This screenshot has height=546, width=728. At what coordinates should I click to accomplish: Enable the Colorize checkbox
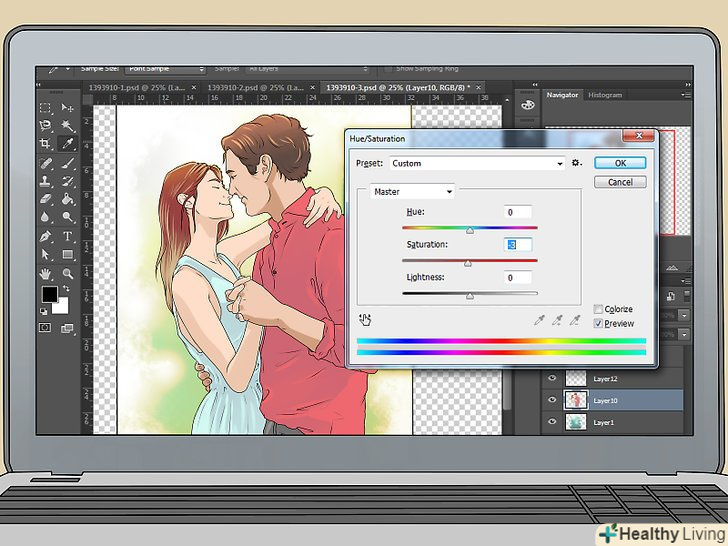click(598, 310)
